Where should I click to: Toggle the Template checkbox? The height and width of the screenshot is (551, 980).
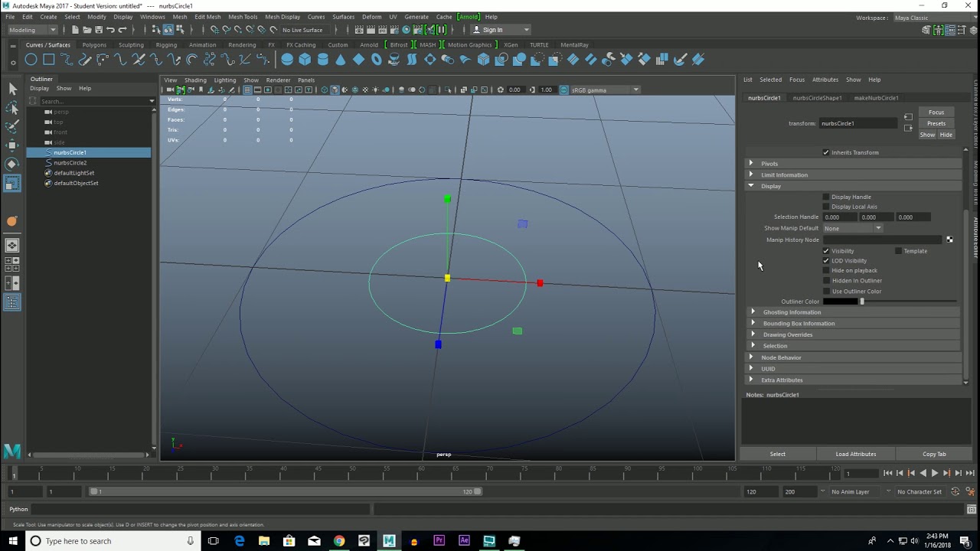click(x=898, y=251)
